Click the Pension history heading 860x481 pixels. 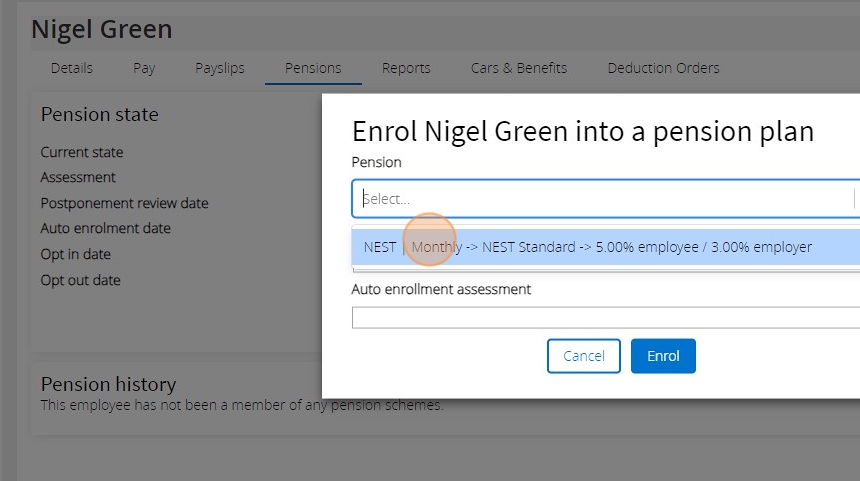[x=108, y=384]
